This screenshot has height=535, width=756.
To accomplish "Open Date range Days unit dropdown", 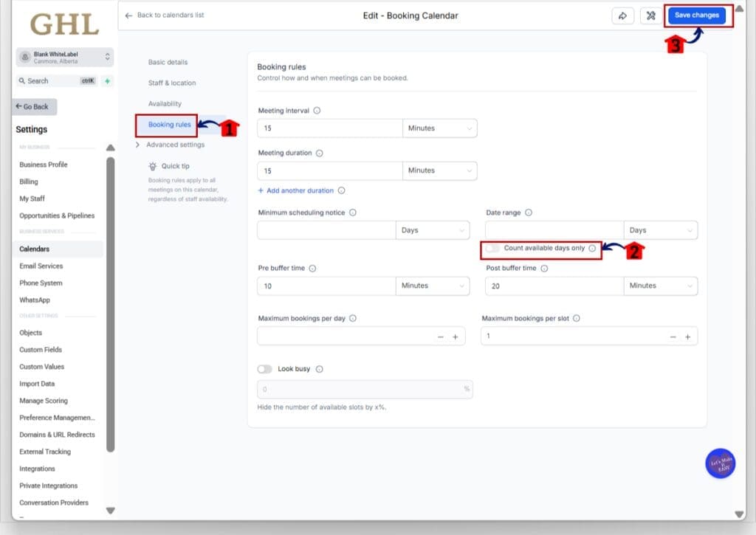I will click(x=661, y=230).
